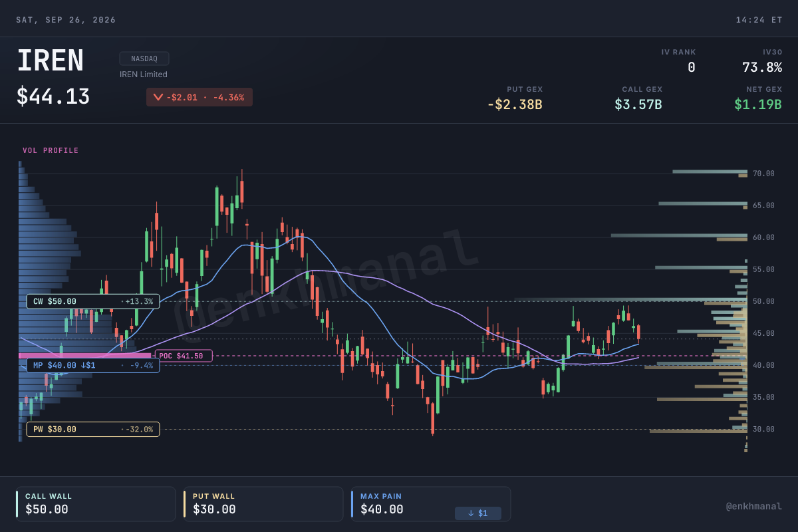798x532 pixels.
Task: Click the 55.00 price axis label
Action: pyautogui.click(x=763, y=269)
